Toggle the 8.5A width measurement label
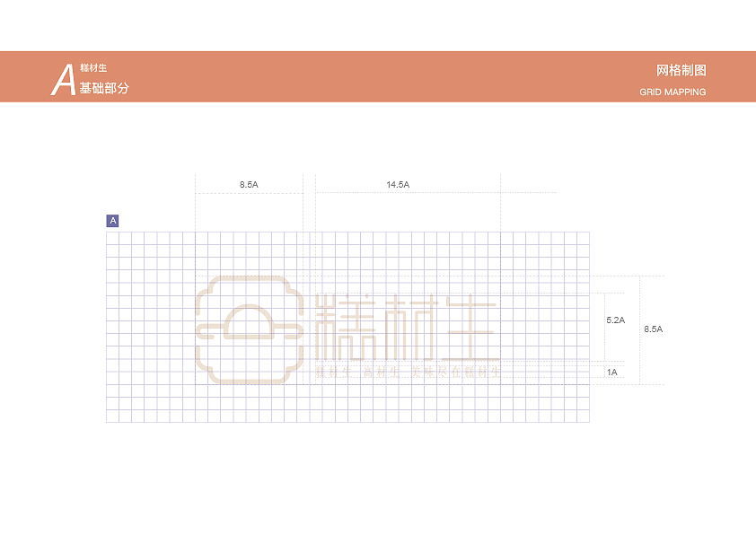Screen dimensions: 756x535 [249, 184]
